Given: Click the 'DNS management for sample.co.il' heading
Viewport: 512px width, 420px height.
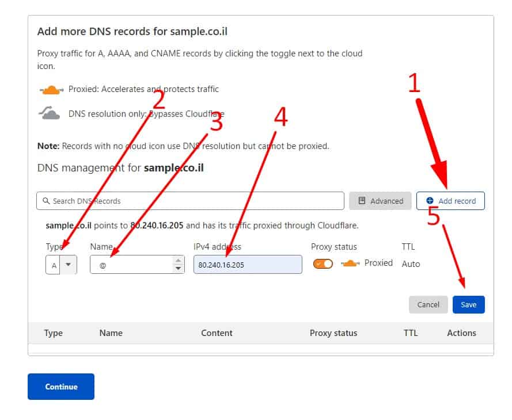Looking at the screenshot, I should 120,168.
